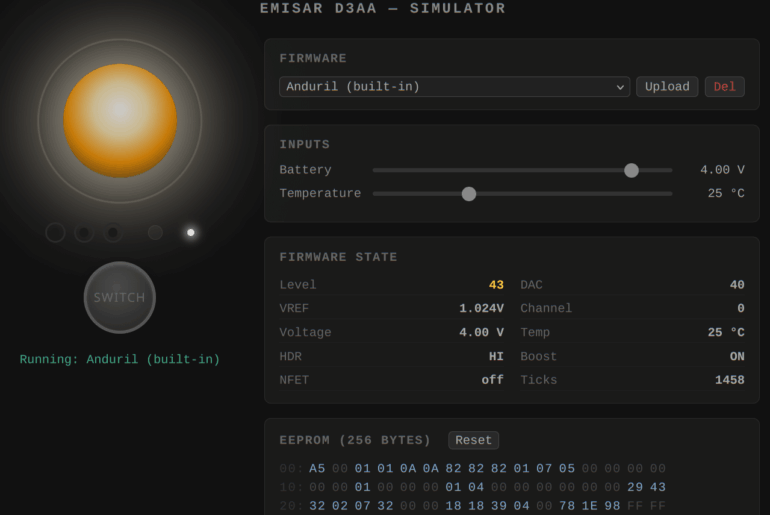This screenshot has width=770, height=515.
Task: Click the Voltage value 4.00 V in Firmware State
Action: (x=481, y=332)
